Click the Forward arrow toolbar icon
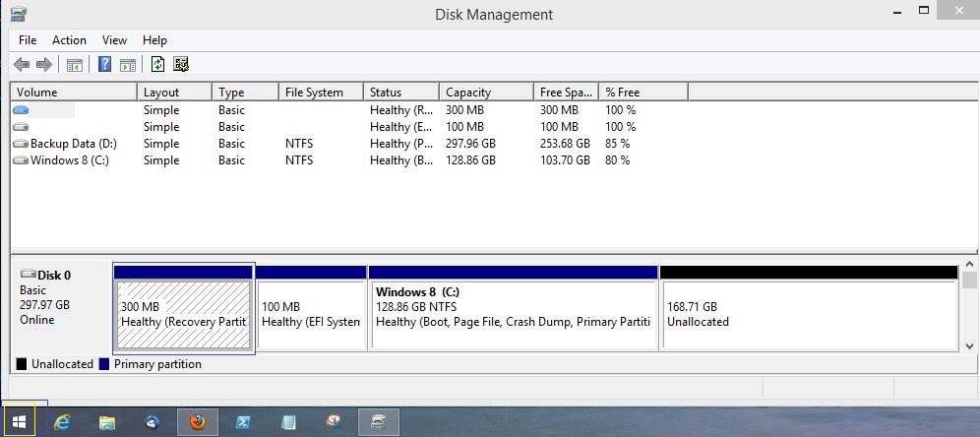This screenshot has width=980, height=437. pos(43,64)
